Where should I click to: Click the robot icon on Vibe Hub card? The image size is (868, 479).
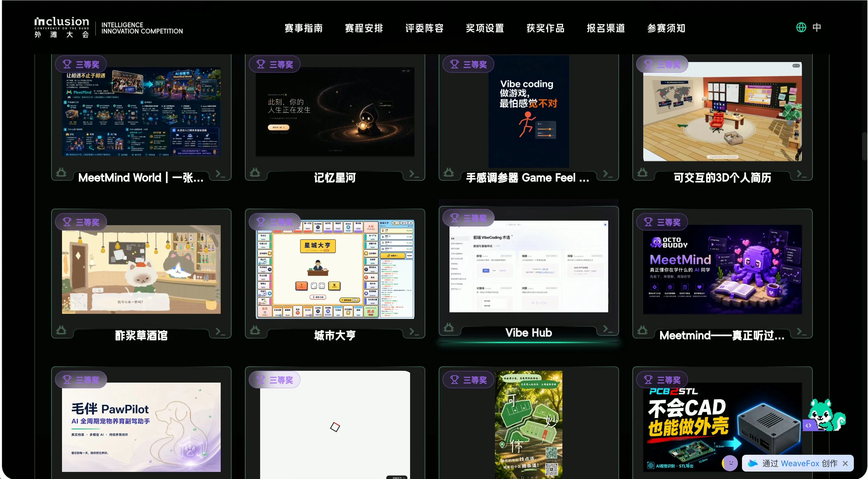[x=449, y=327]
